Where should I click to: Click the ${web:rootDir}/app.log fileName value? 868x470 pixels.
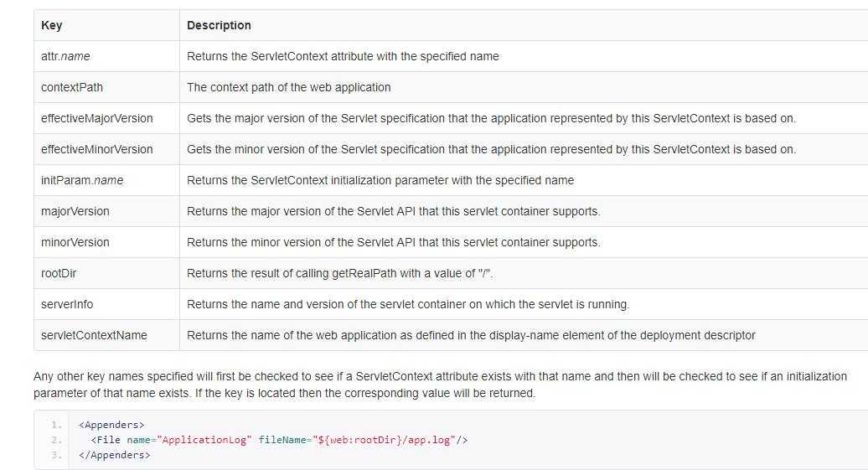coord(385,440)
